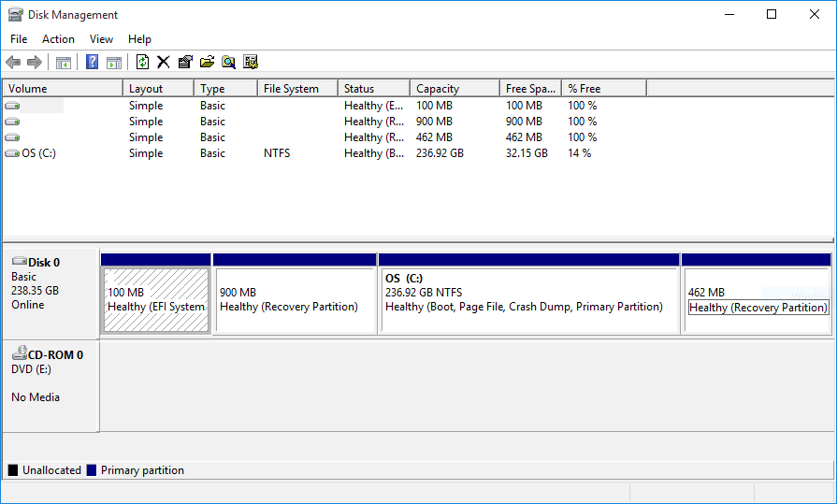Toggle the Show/Hide Action Pane icon
The image size is (837, 504).
[x=114, y=63]
